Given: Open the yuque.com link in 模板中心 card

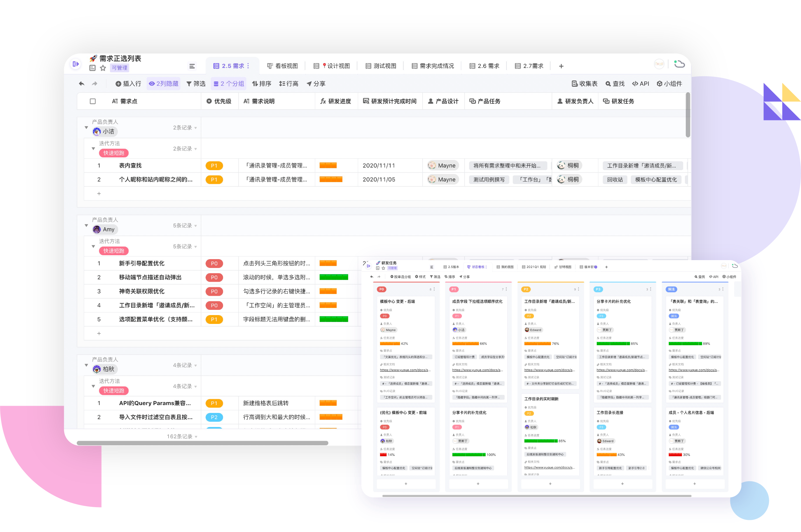Looking at the screenshot, I should click(x=405, y=370).
